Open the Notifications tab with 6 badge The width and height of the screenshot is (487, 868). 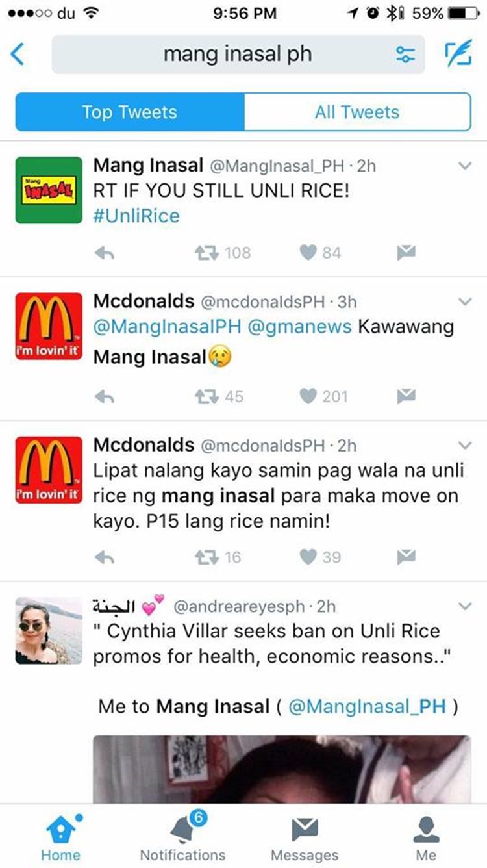coord(182,838)
